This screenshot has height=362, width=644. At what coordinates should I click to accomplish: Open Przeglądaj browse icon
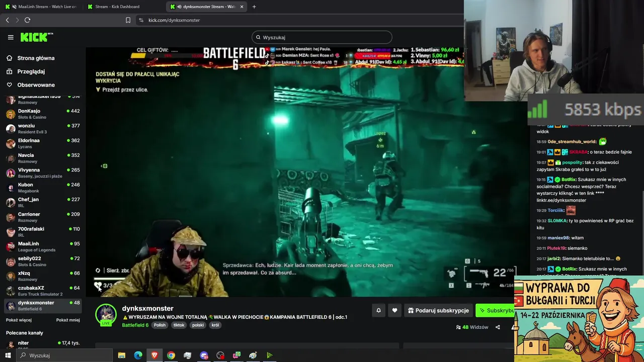(x=9, y=71)
